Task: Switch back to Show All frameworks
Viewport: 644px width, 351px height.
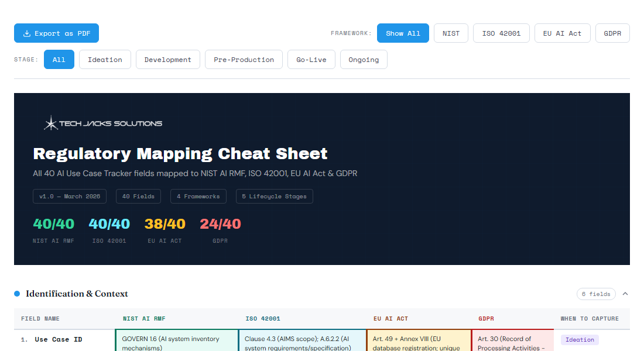Action: [403, 33]
